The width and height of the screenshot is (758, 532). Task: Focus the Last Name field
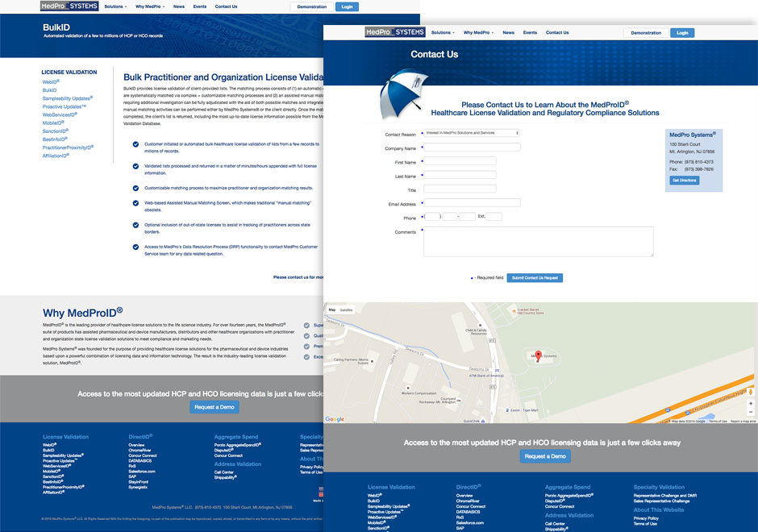[x=460, y=175]
